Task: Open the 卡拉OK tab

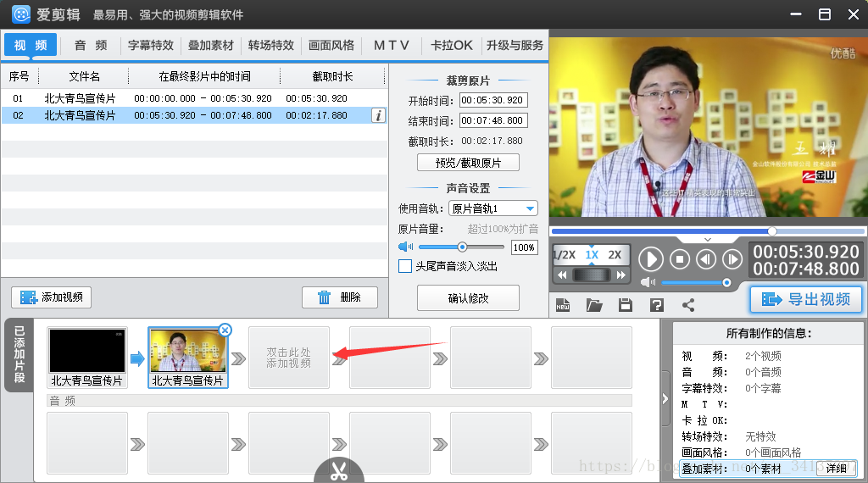Action: click(x=452, y=46)
